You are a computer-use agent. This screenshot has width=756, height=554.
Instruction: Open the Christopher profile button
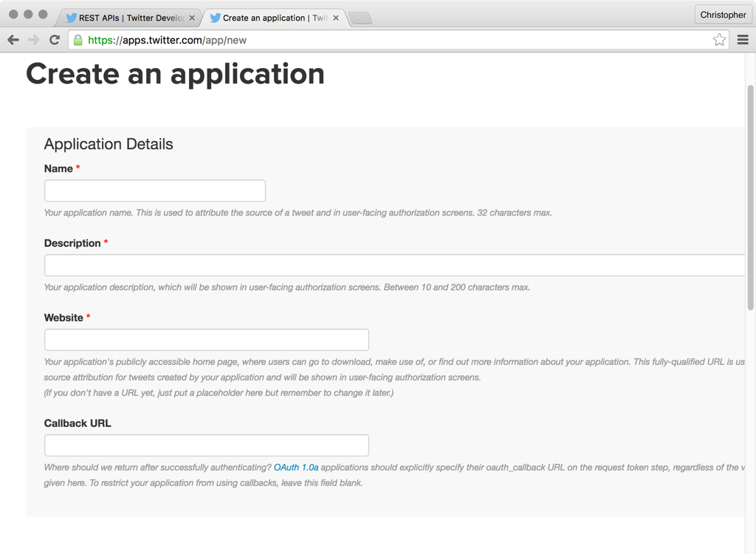pos(723,15)
